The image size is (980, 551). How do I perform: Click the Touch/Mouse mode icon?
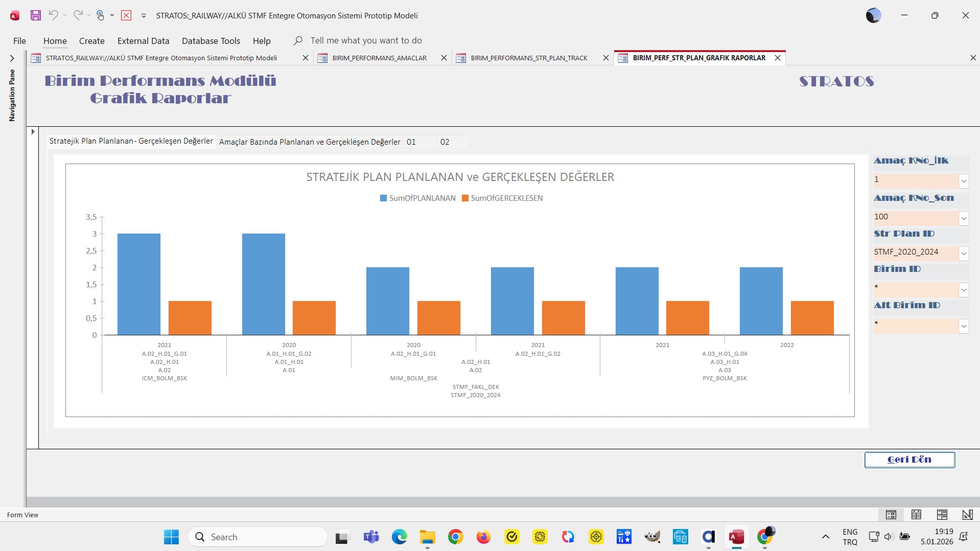point(100,15)
